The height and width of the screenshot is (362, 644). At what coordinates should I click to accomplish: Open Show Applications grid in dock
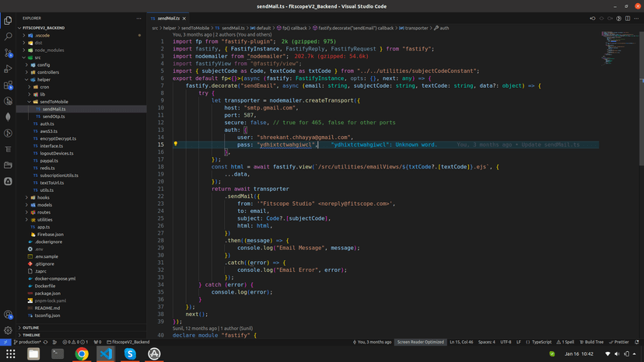(11, 353)
